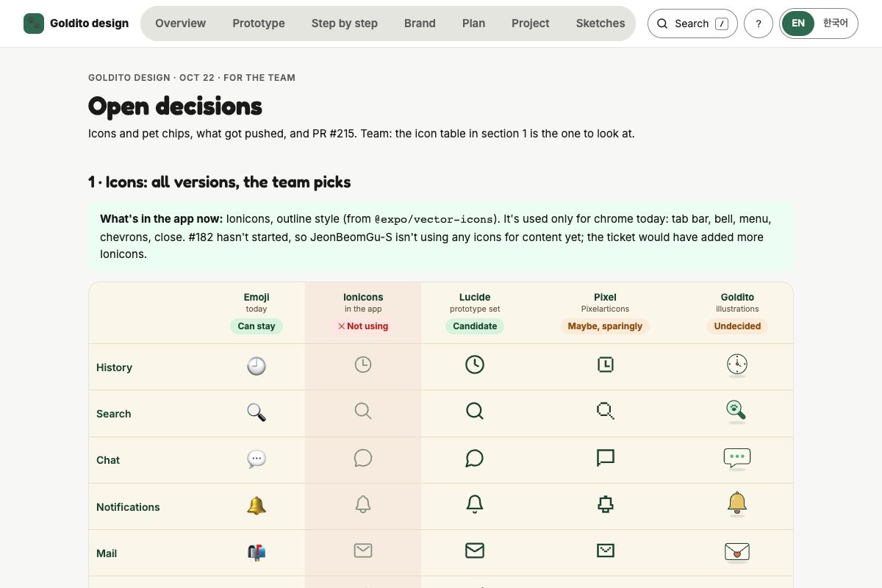Click the Pixel chat bubble in Chat row
The image size is (882, 588).
pyautogui.click(x=606, y=458)
